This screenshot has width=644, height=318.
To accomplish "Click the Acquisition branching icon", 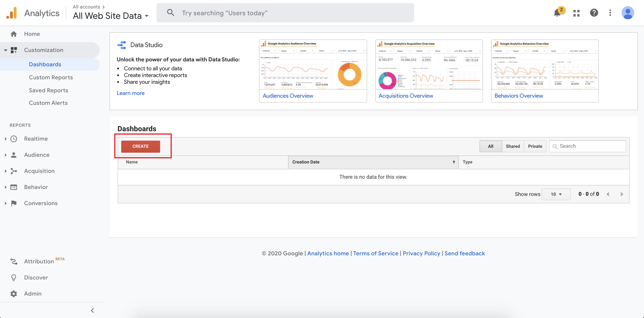I will [x=14, y=171].
